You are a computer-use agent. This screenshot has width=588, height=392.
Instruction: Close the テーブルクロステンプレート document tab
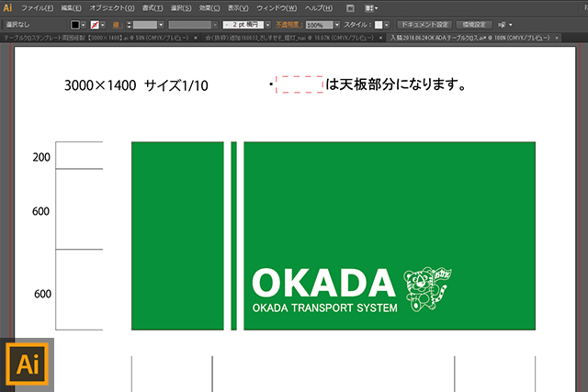tap(196, 38)
